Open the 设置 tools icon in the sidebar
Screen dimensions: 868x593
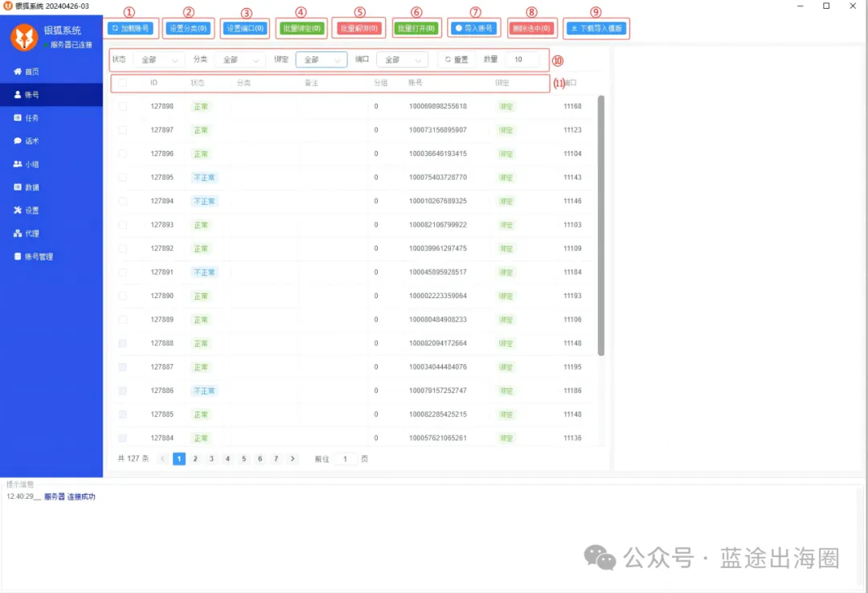click(x=18, y=211)
